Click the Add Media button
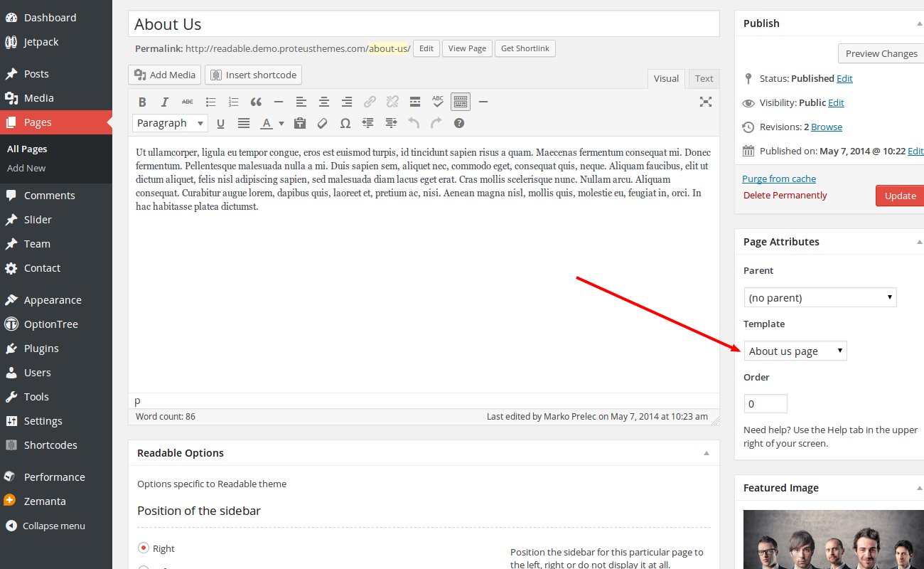924x569 pixels. click(165, 75)
